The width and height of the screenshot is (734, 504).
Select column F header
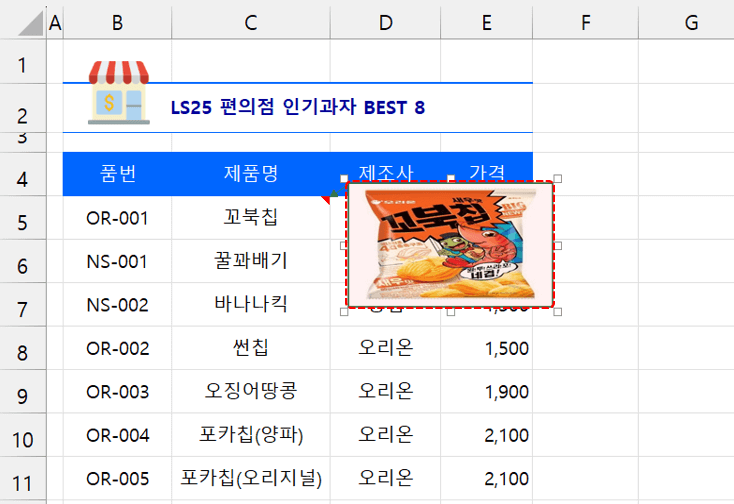[585, 22]
